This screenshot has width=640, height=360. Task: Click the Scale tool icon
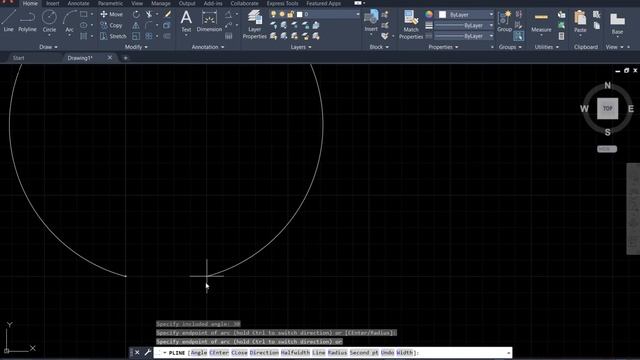coord(136,36)
